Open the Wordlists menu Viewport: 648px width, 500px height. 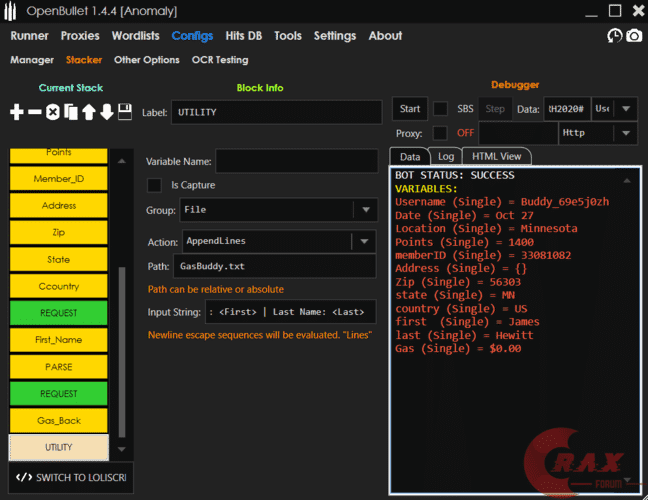pyautogui.click(x=135, y=36)
